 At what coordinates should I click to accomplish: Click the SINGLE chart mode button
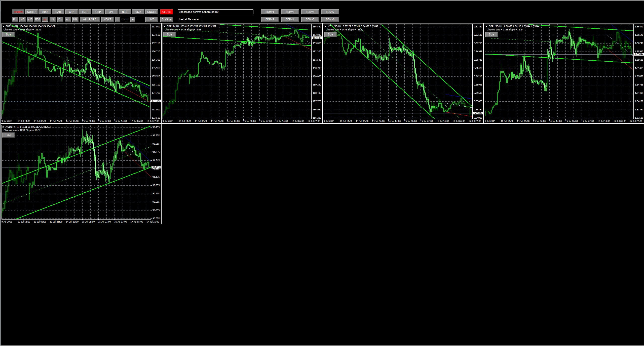pos(151,12)
